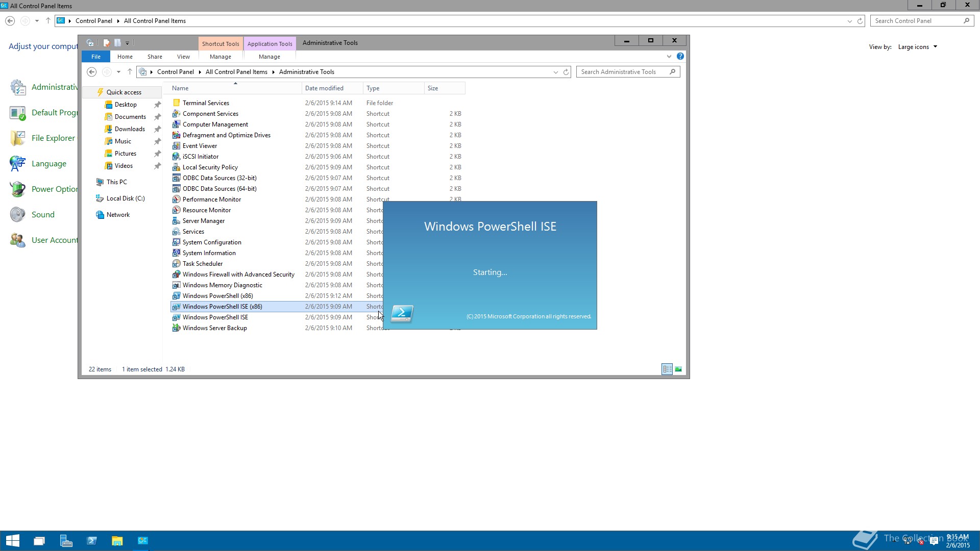Click Back arrow in Administrative Tools window

(x=91, y=72)
